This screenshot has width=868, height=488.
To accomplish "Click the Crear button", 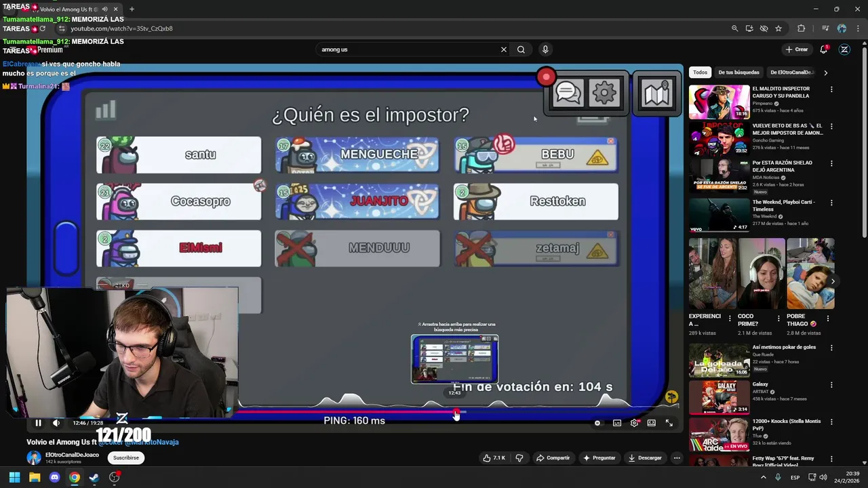I will (796, 49).
